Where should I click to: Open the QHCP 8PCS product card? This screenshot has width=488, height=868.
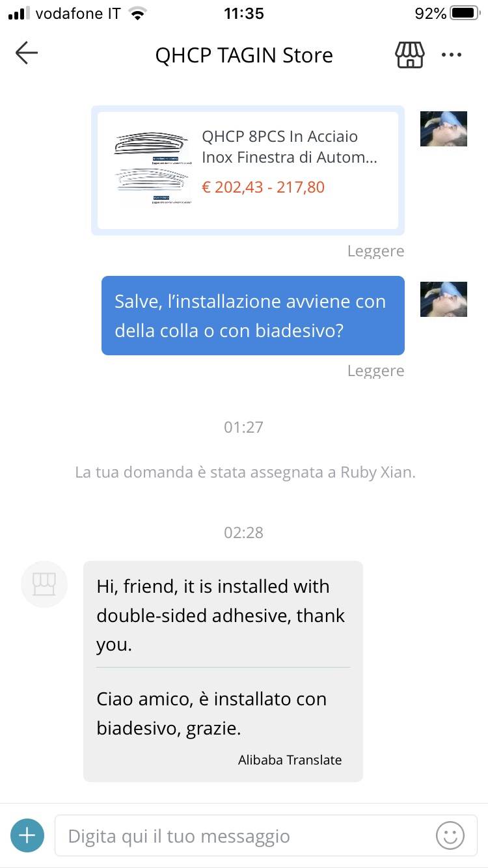[248, 170]
